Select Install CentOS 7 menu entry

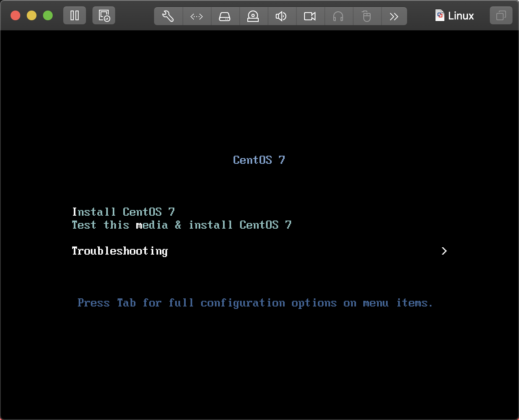(x=123, y=212)
